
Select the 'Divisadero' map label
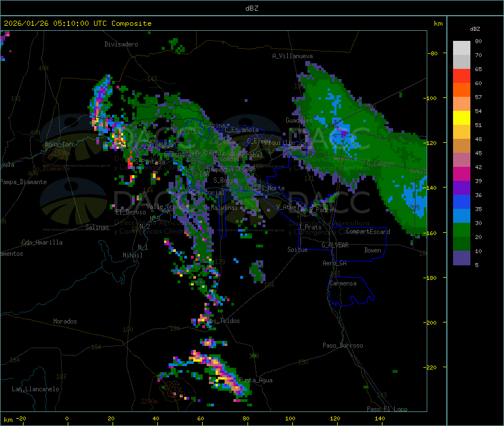pyautogui.click(x=121, y=44)
